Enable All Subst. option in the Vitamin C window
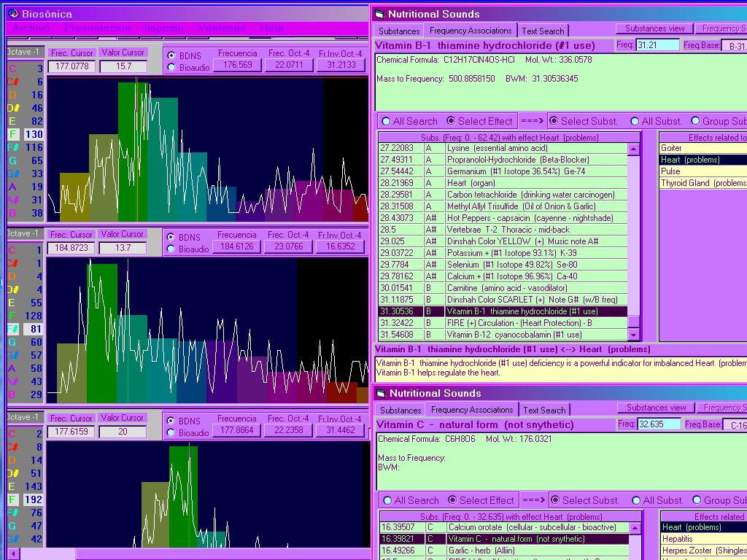 pyautogui.click(x=635, y=500)
